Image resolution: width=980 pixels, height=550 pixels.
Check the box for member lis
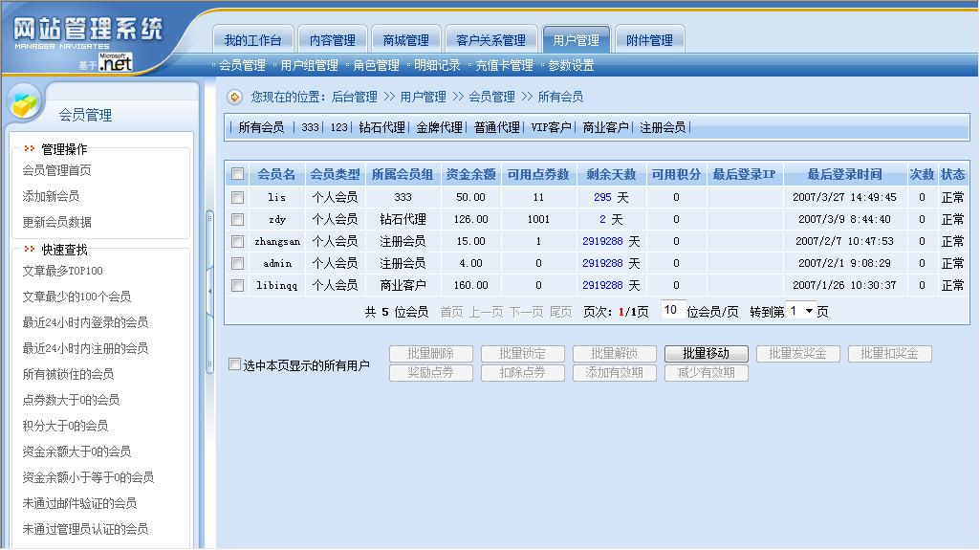[238, 197]
